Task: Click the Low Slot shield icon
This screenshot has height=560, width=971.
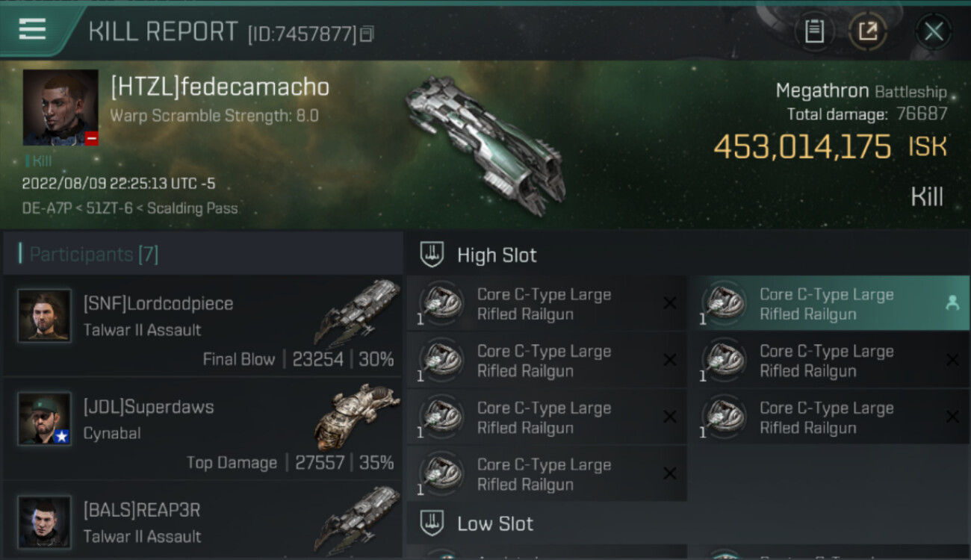Action: click(431, 523)
